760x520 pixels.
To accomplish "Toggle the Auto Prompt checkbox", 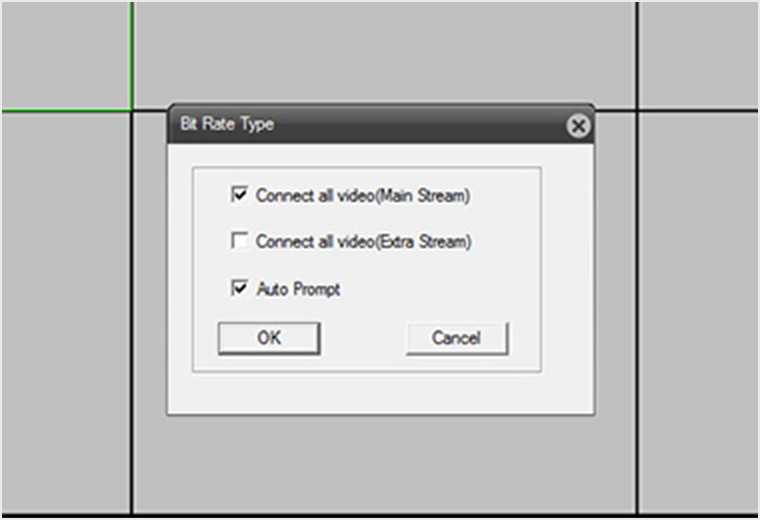I will [239, 289].
